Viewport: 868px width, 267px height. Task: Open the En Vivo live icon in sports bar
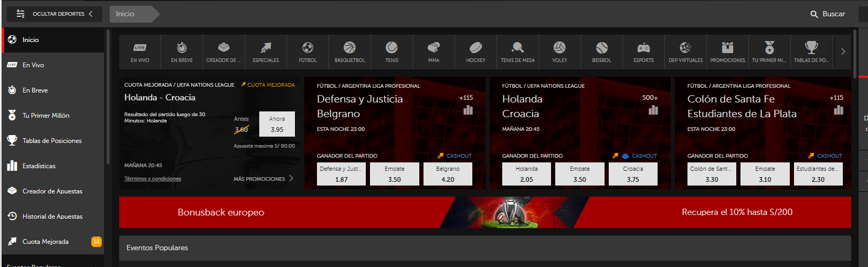(140, 52)
